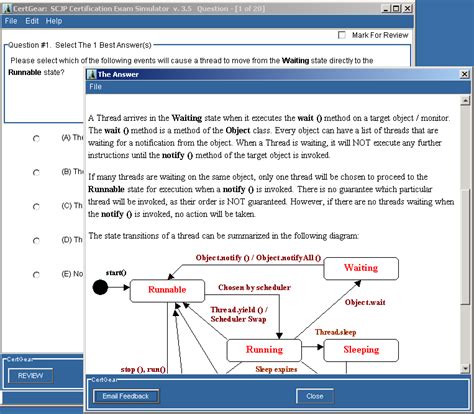Click the Runnable state box in diagram
Image resolution: width=474 pixels, height=414 pixels.
167,291
